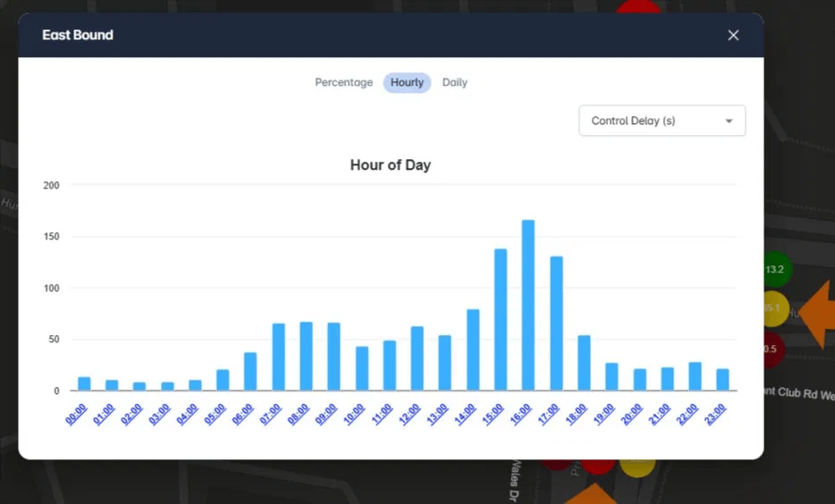Select the 08:00 delay bar
Viewport: 835px width, 504px height.
pyautogui.click(x=307, y=356)
